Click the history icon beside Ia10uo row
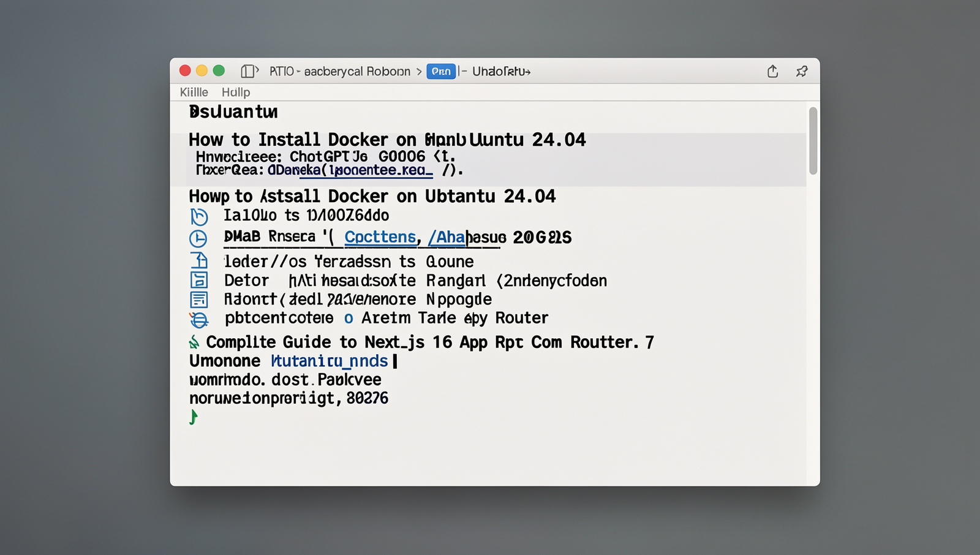 click(199, 216)
